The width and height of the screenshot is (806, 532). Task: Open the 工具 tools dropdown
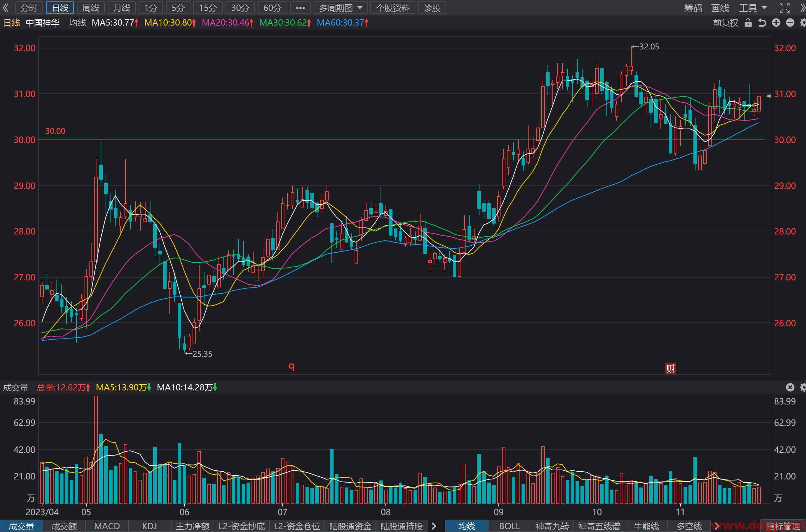pyautogui.click(x=753, y=8)
